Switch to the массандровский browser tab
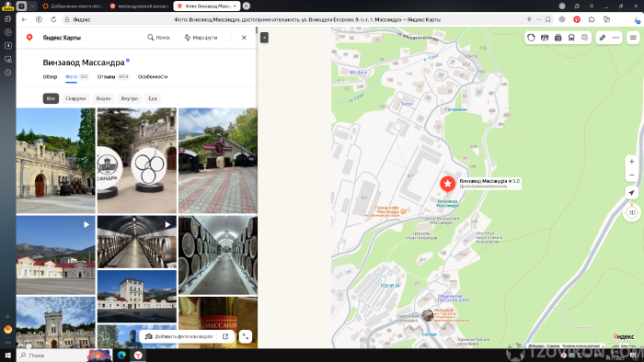 point(140,6)
